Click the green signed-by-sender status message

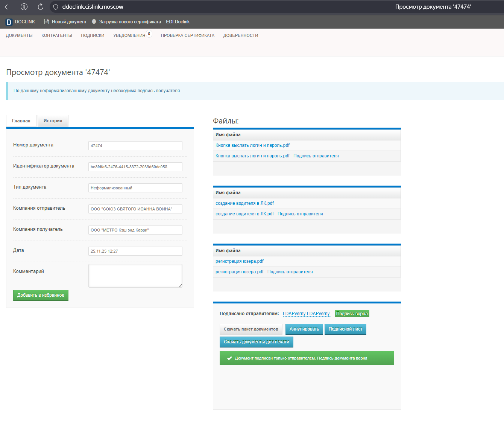[x=307, y=358]
